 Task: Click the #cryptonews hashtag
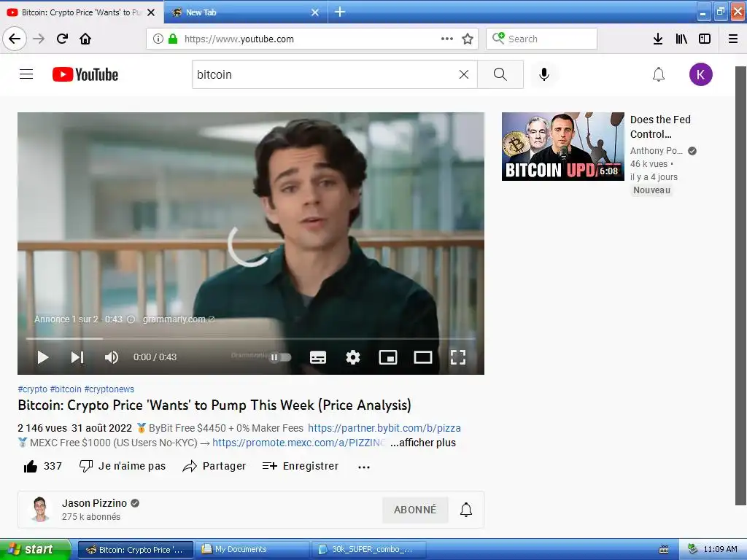(109, 389)
